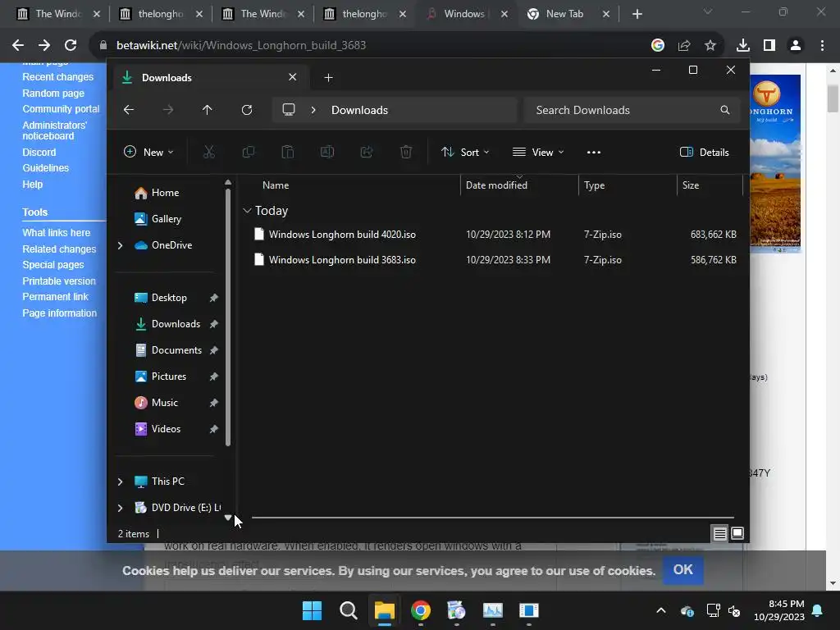Click the Copy icon in Explorer toolbar

248,152
